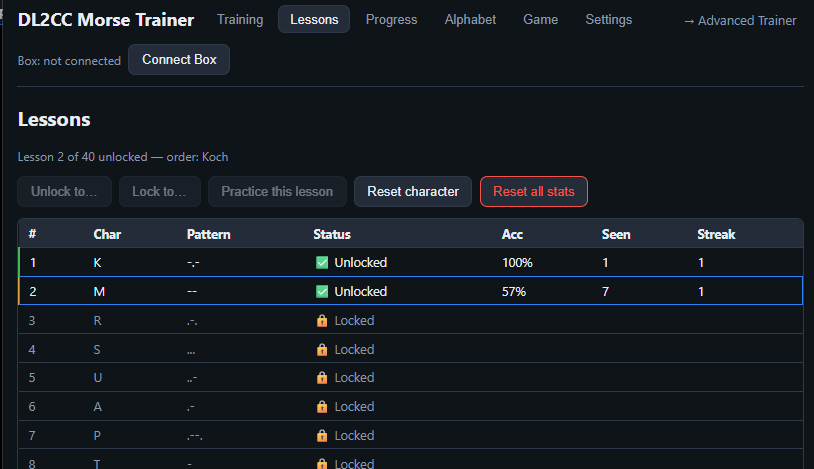Click the green checkmark icon in row K
Image resolution: width=814 pixels, height=469 pixels.
[x=322, y=263]
